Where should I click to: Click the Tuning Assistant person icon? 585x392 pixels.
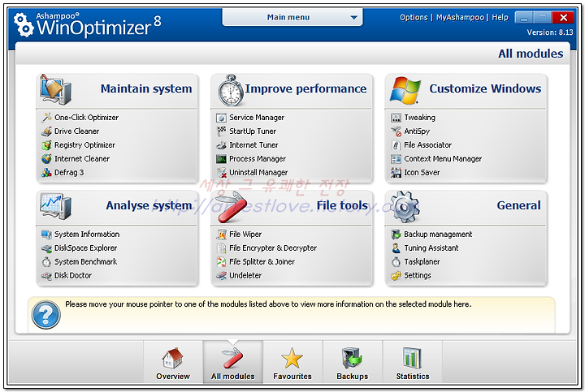pyautogui.click(x=396, y=248)
